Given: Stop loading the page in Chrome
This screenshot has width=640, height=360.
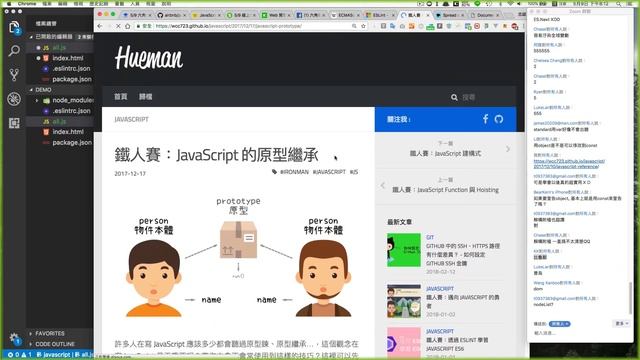Looking at the screenshot, I should [x=118, y=26].
